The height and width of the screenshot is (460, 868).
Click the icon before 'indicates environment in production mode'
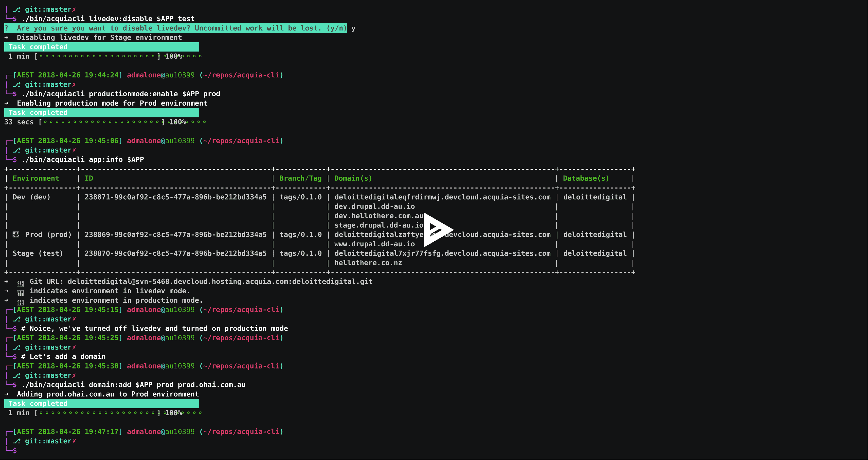tap(20, 303)
